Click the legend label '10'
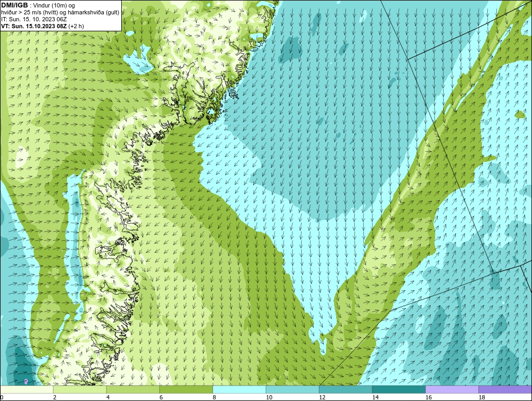Screen dimensions: 532x401 269,398
